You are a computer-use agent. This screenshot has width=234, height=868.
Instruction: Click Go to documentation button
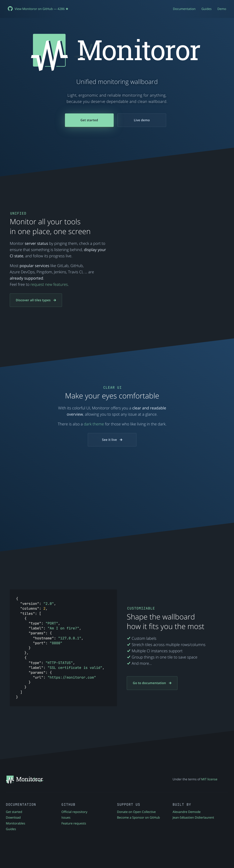tap(152, 683)
